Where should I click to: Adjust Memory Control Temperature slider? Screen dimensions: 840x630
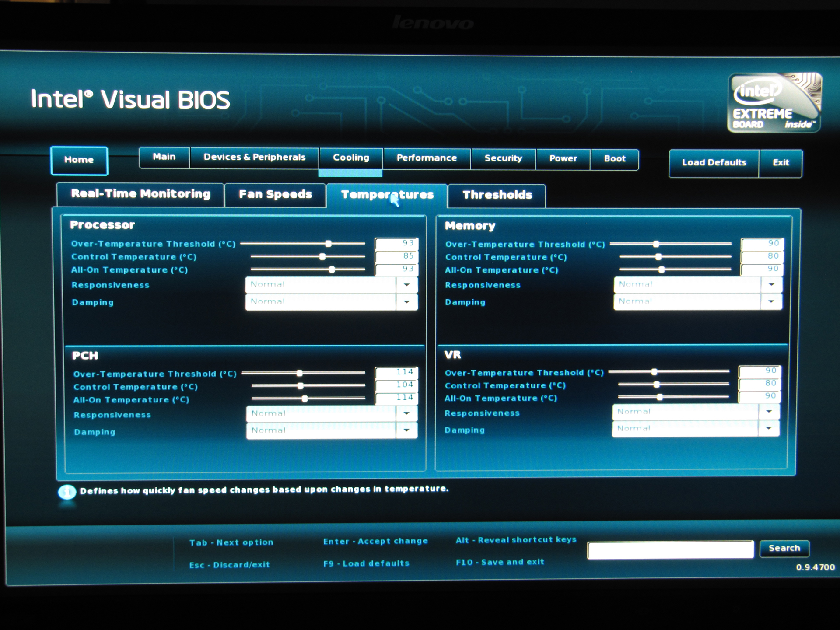point(675,257)
